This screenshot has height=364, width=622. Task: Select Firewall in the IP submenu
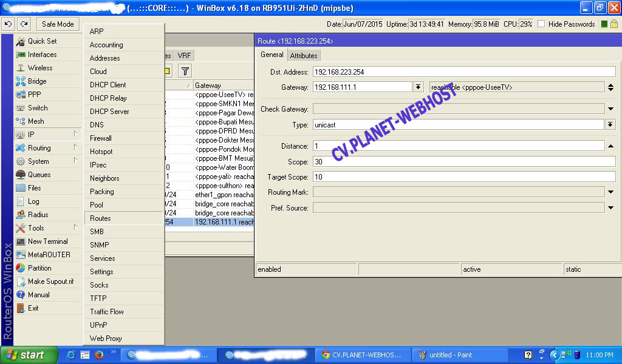coord(101,138)
